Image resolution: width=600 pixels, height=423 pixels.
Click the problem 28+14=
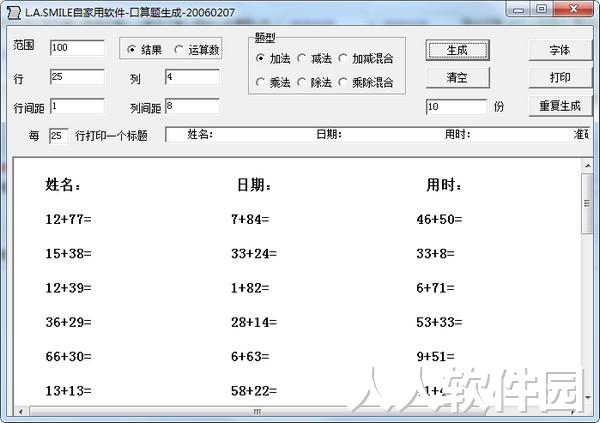(x=254, y=322)
